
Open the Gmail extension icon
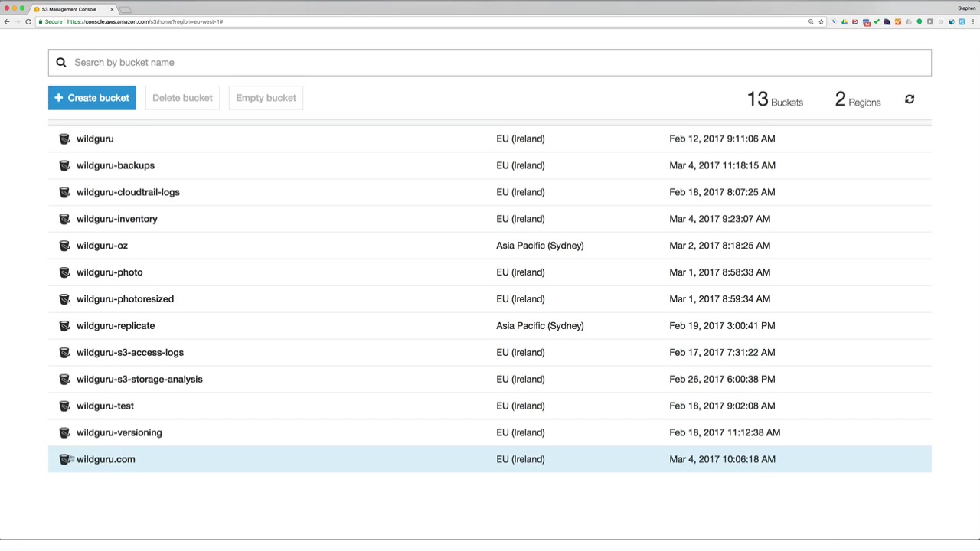click(x=855, y=21)
